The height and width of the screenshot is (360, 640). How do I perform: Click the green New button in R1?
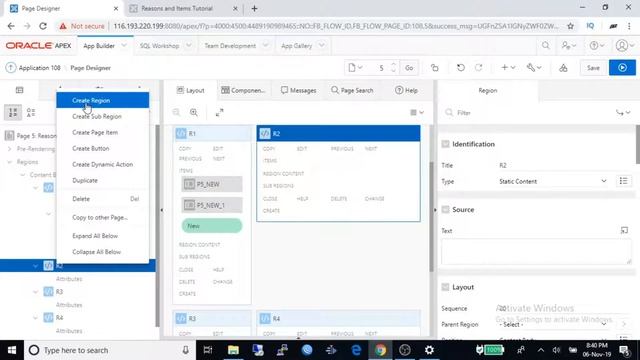point(212,226)
